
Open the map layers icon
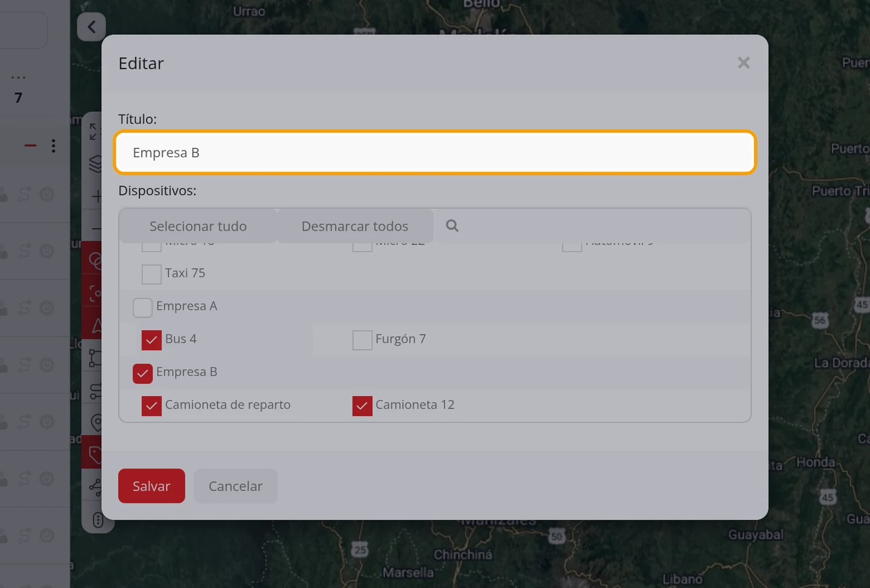pos(95,163)
